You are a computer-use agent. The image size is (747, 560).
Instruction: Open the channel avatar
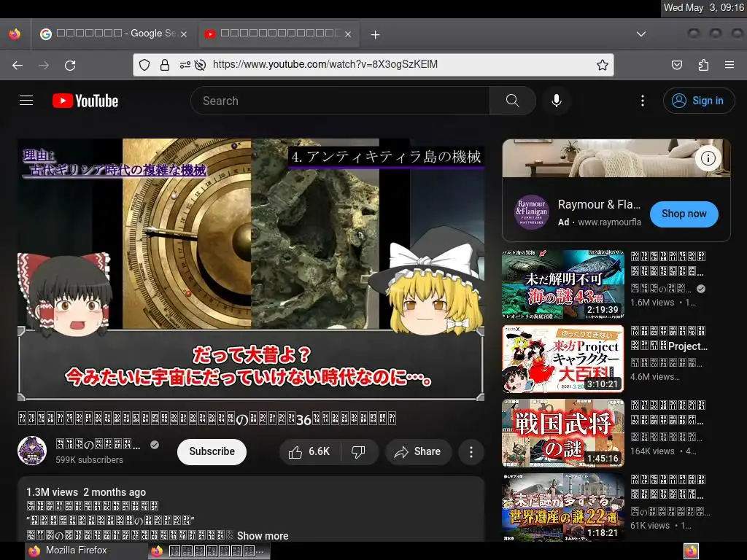pyautogui.click(x=32, y=451)
